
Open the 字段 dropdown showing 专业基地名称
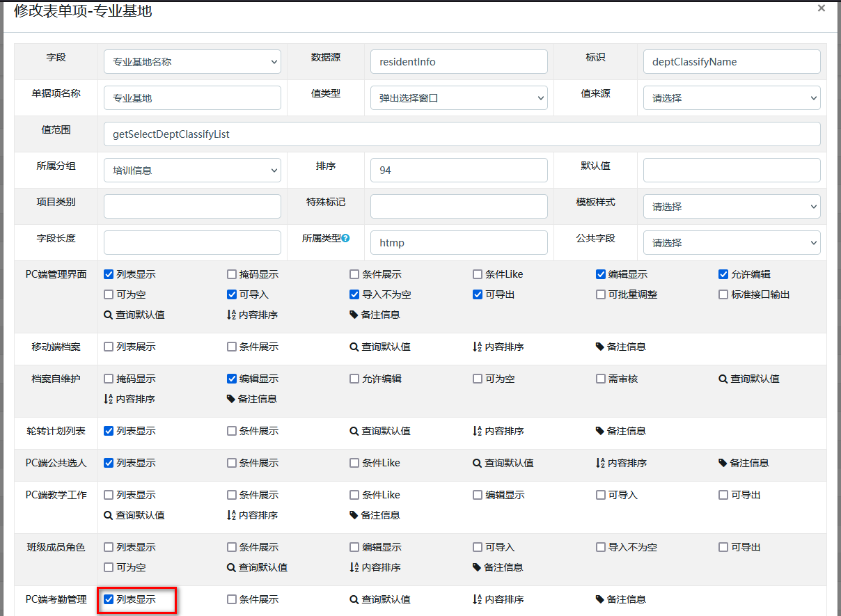tap(192, 62)
